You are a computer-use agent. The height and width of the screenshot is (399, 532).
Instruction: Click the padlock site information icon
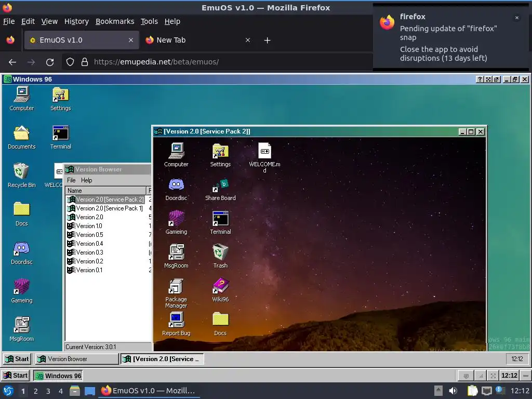[x=85, y=62]
